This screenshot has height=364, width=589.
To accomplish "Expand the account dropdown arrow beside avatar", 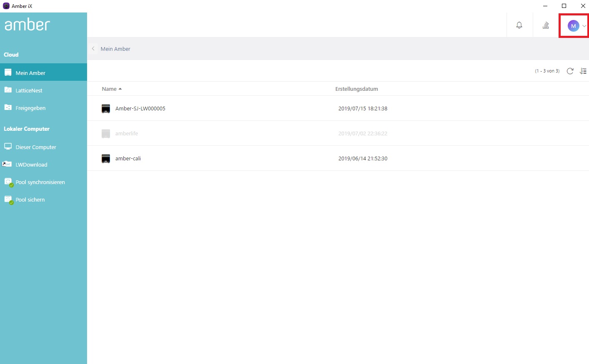I will (584, 26).
